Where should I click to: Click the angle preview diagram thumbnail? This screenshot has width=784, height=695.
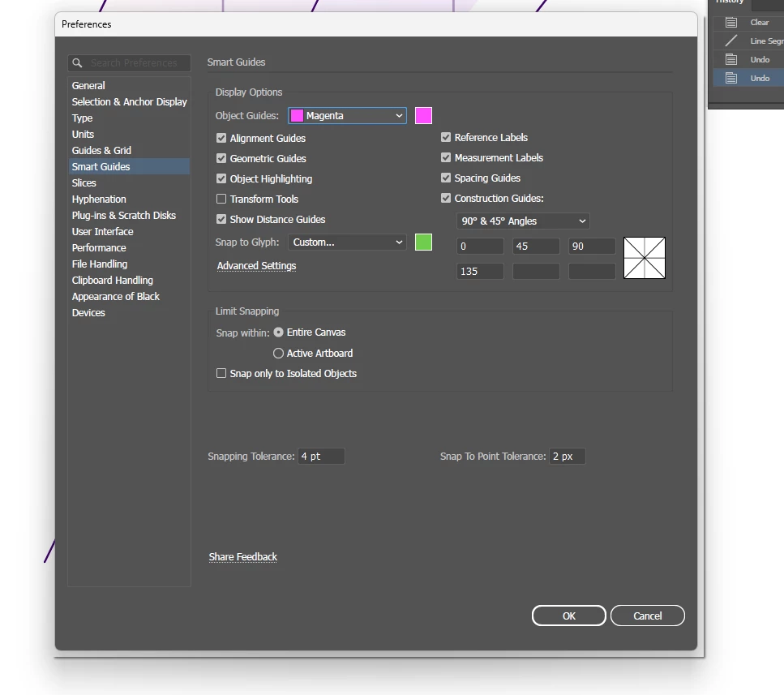(644, 258)
